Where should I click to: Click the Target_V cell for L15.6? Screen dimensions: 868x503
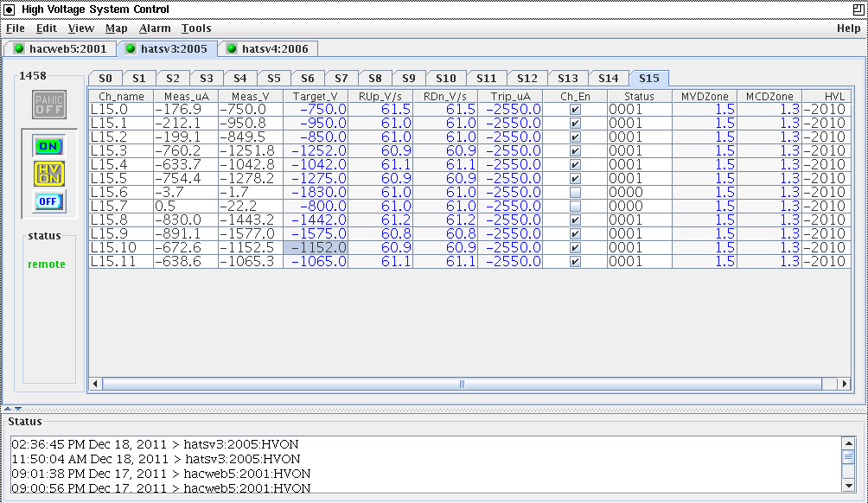pos(316,193)
